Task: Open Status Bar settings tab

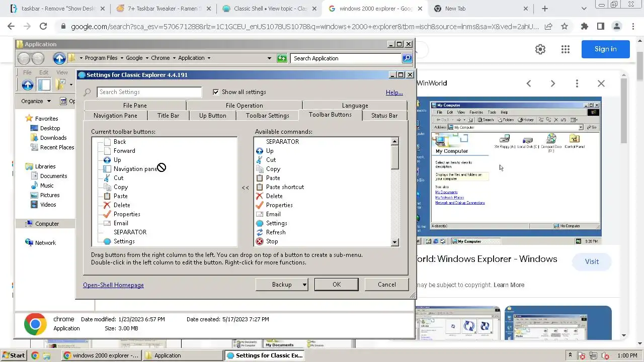Action: 384,116
